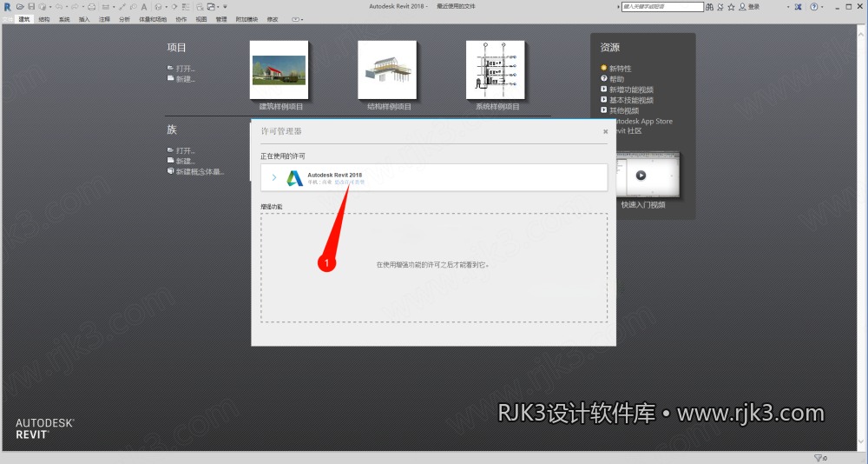Switch to the 视图 ribbon tab
The width and height of the screenshot is (868, 464).
point(201,19)
